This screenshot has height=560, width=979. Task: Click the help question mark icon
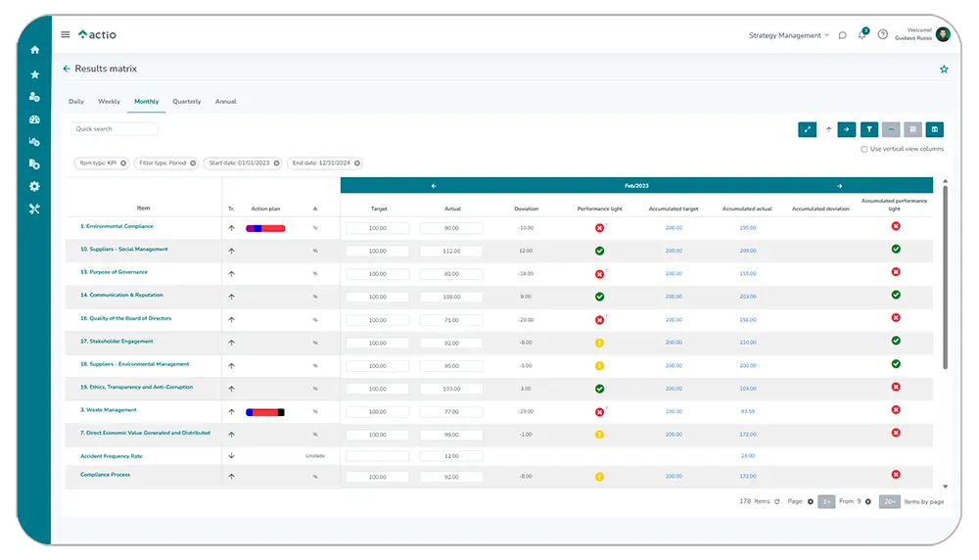pos(883,35)
